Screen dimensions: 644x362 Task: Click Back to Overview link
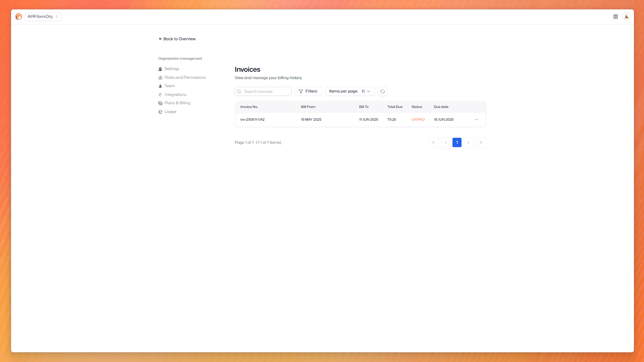177,39
